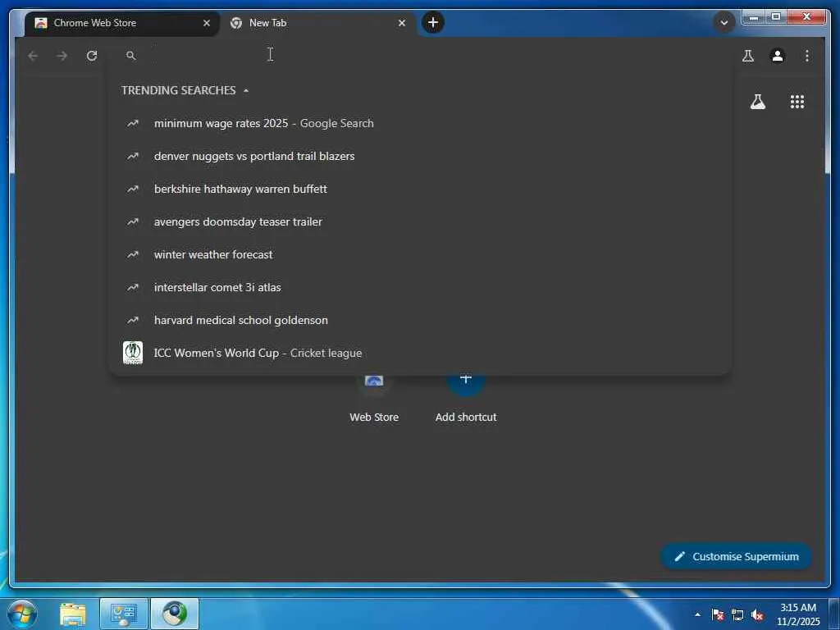
Task: Click the network tray icon
Action: tap(737, 615)
